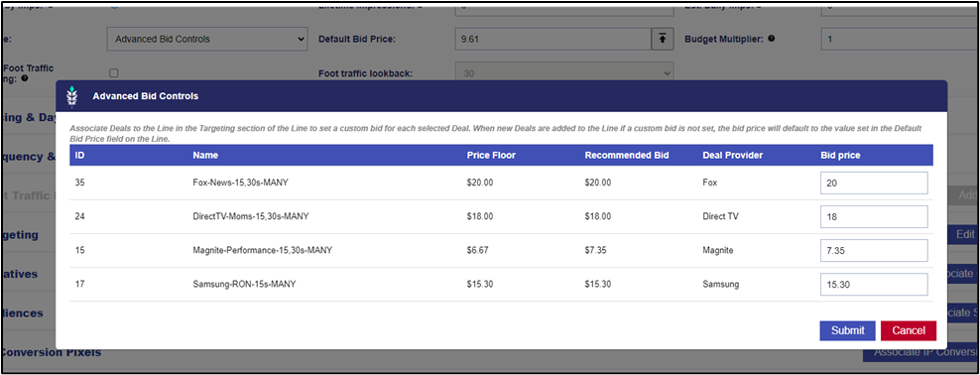Toggle the Foot Traffic checkbox
Image resolution: width=980 pixels, height=375 pixels.
click(x=114, y=73)
